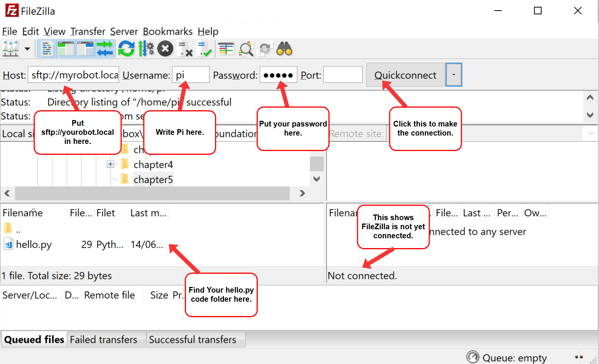Toggle message log display icon
The image size is (599, 364).
pyautogui.click(x=47, y=49)
